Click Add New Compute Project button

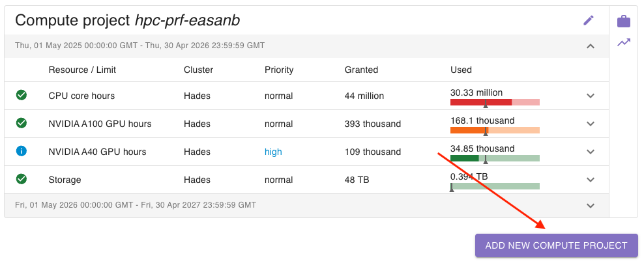(x=556, y=245)
